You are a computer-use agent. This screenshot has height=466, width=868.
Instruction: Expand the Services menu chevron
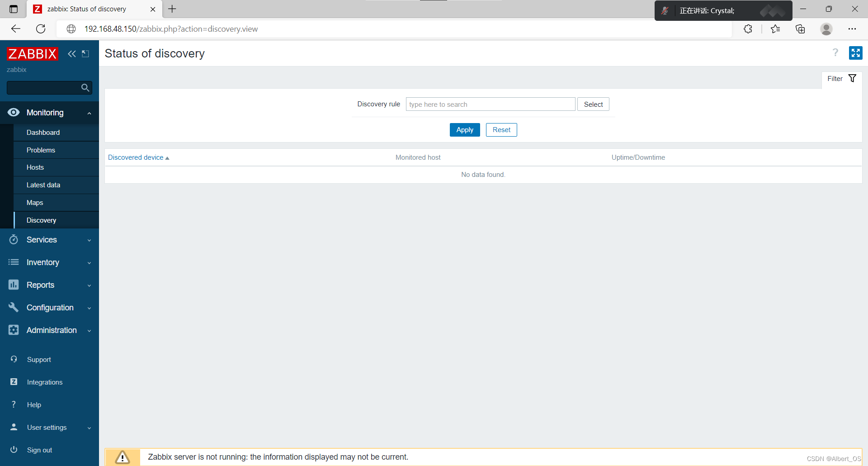tap(89, 240)
